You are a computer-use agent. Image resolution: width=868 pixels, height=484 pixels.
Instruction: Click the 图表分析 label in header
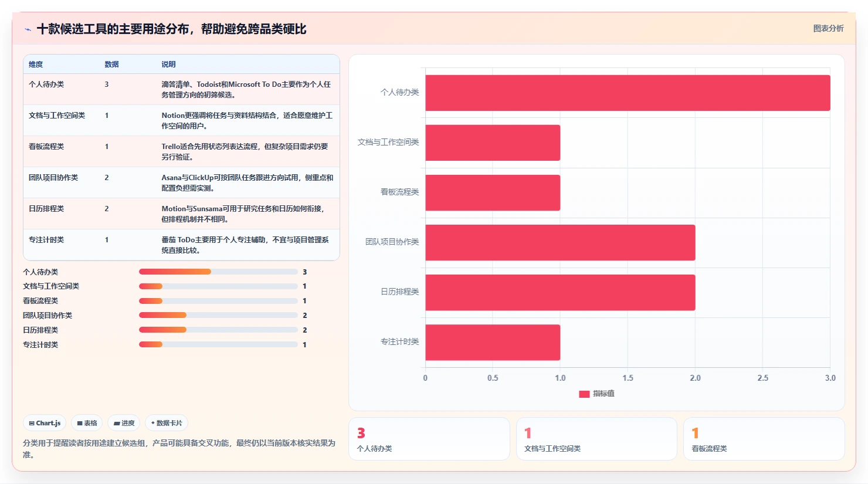828,28
